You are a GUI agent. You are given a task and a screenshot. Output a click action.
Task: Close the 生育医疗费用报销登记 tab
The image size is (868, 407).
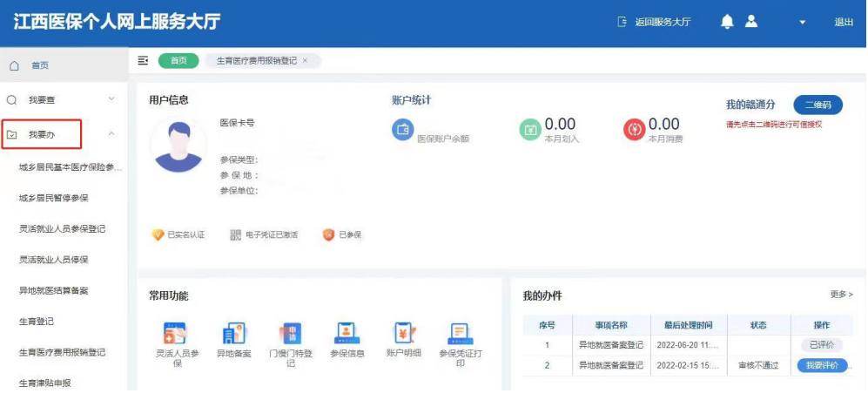[x=305, y=60]
